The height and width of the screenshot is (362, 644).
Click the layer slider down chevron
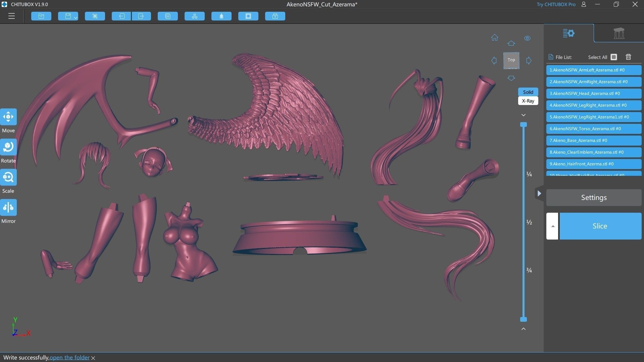pos(524,115)
